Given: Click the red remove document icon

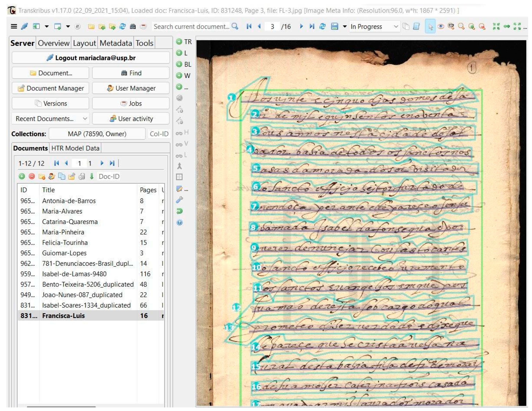Looking at the screenshot, I should click(32, 176).
